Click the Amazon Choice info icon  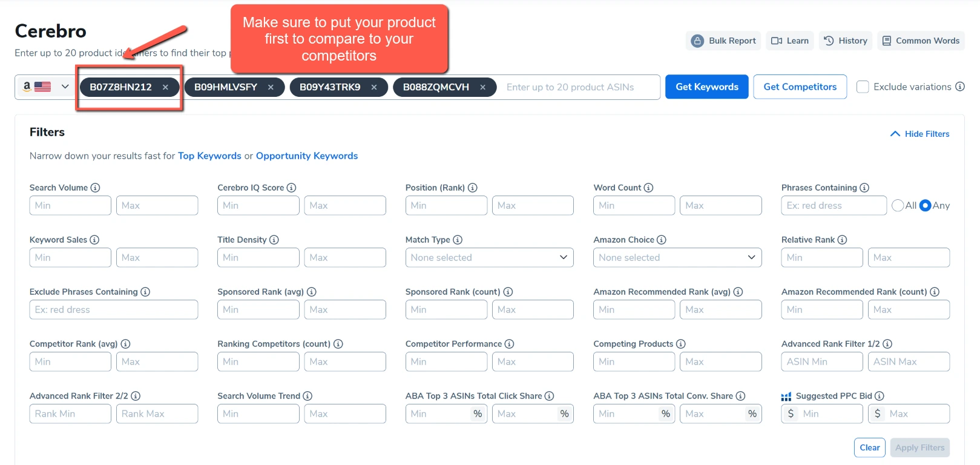[x=662, y=240]
